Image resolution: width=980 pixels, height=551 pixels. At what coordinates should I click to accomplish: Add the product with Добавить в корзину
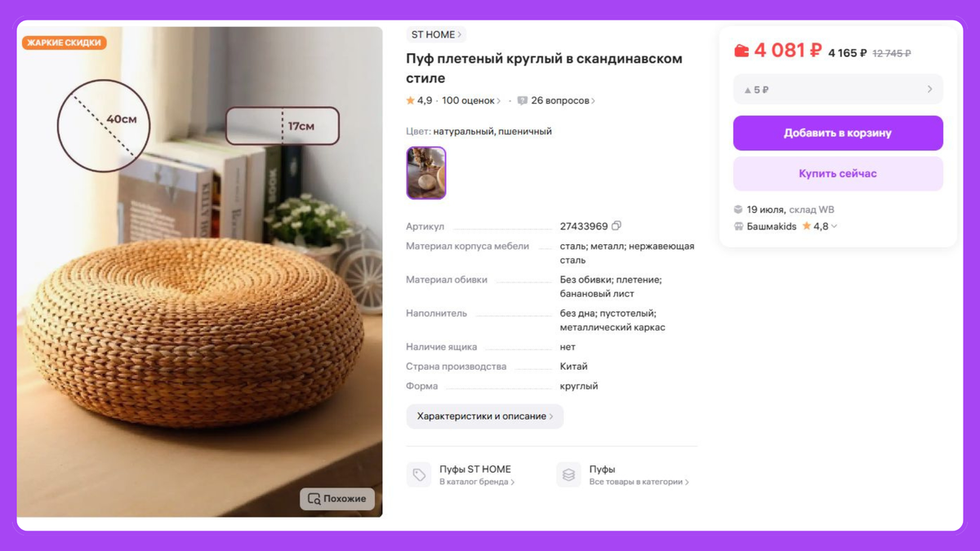[x=838, y=133]
